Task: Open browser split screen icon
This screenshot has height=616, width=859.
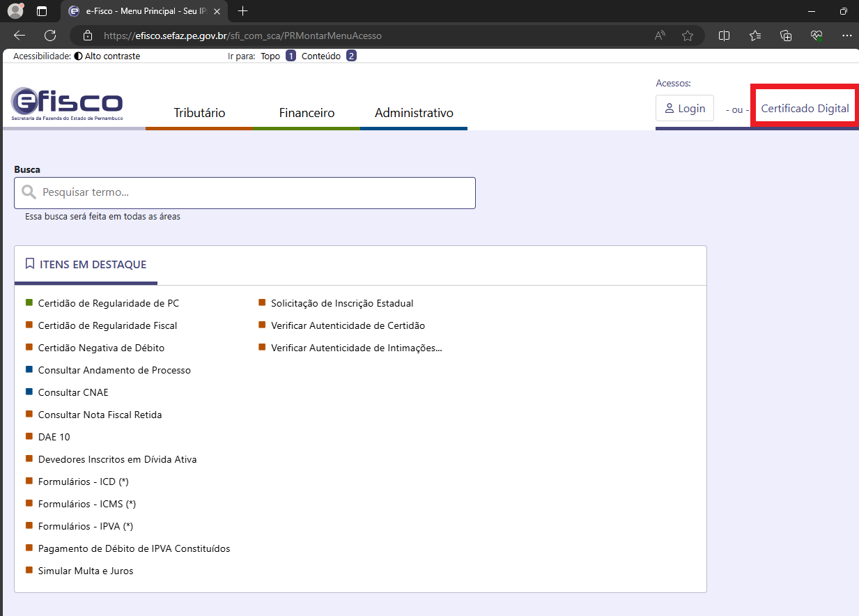Action: [724, 36]
